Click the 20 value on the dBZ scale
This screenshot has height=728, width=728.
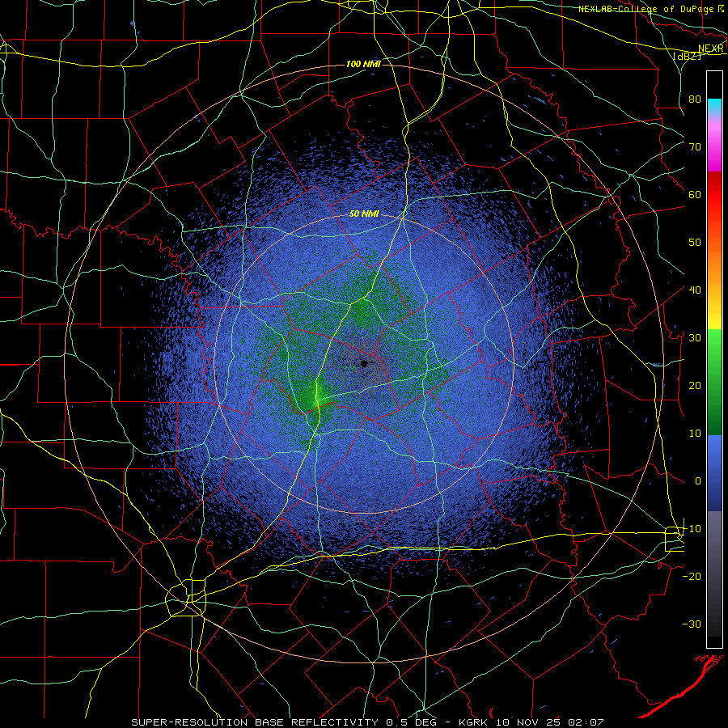point(695,386)
